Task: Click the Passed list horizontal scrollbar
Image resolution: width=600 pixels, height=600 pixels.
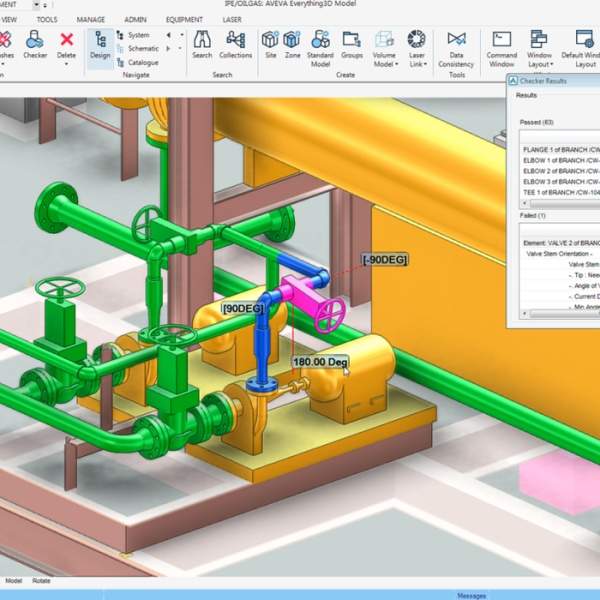Action: point(560,203)
